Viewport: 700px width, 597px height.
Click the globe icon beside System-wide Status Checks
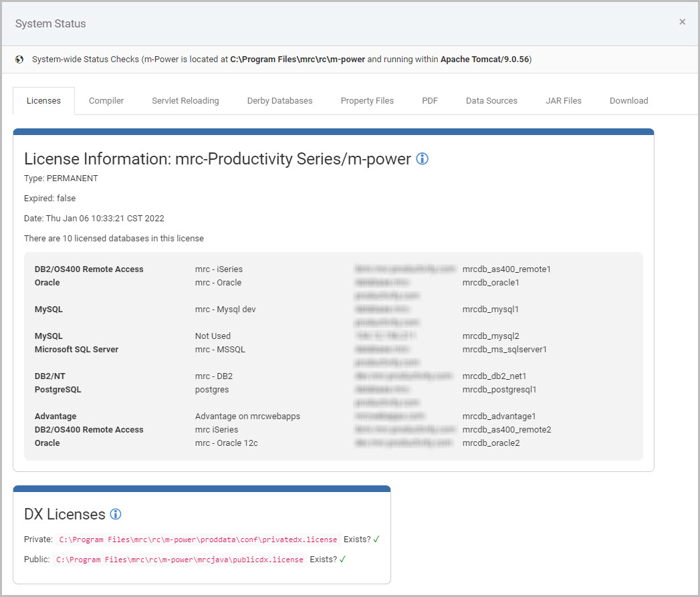click(19, 59)
